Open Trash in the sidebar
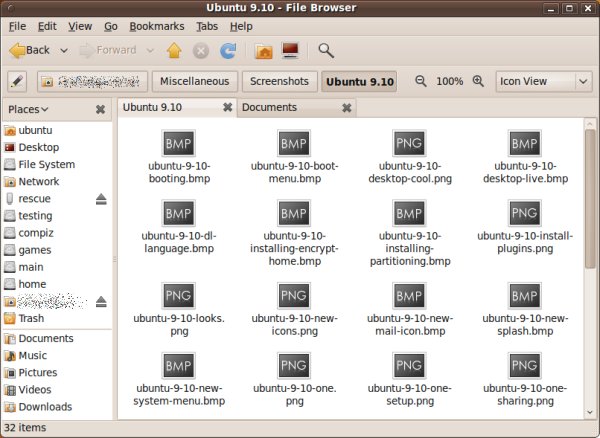600x438 pixels. tap(30, 319)
